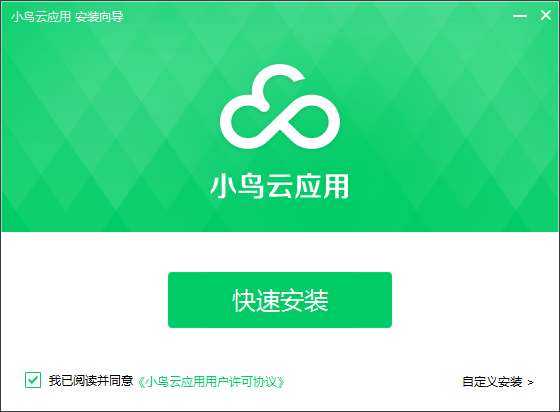The width and height of the screenshot is (560, 412).
Task: Open custom install settings via 自定义安装 >
Action: 498,382
